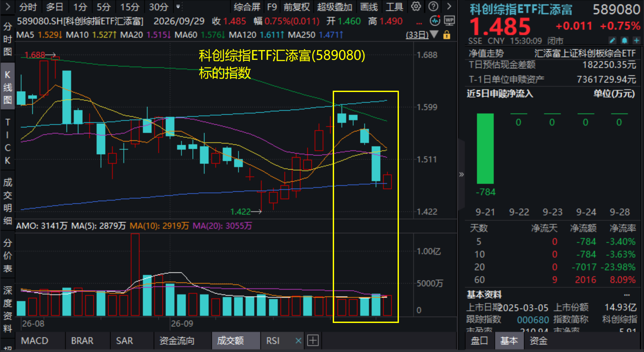This screenshot has height=352, width=644.
Task: Click the 182250.35元 cash difference value
Action: pos(609,65)
